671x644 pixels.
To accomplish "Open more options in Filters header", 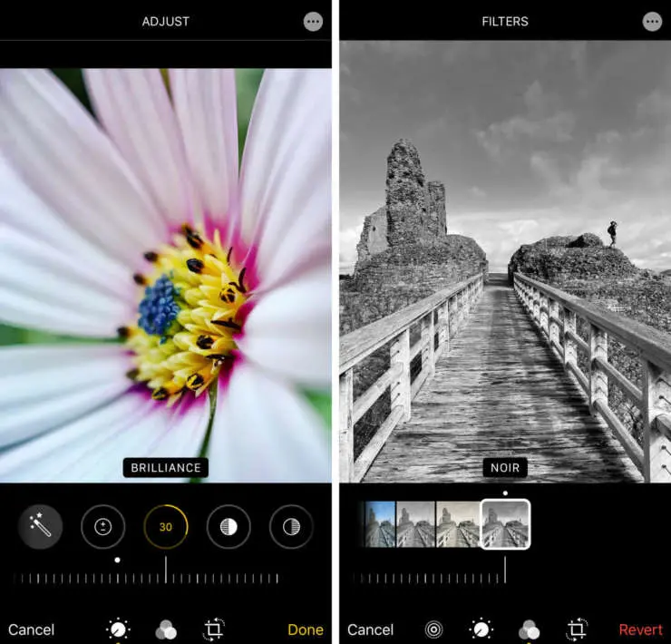I will tap(652, 22).
